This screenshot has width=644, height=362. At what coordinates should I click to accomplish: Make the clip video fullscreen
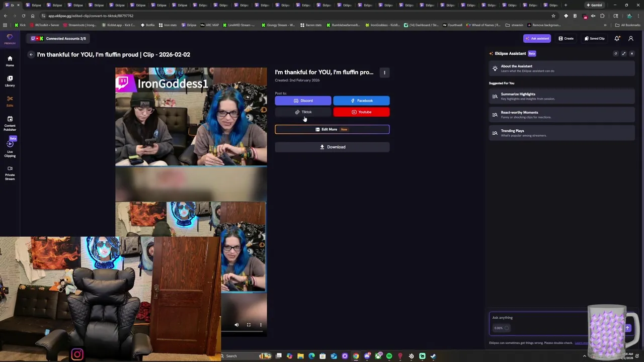[249, 325]
